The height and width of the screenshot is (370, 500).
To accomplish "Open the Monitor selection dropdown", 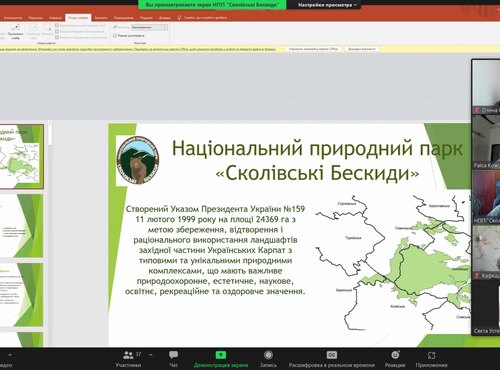I will pos(149,27).
